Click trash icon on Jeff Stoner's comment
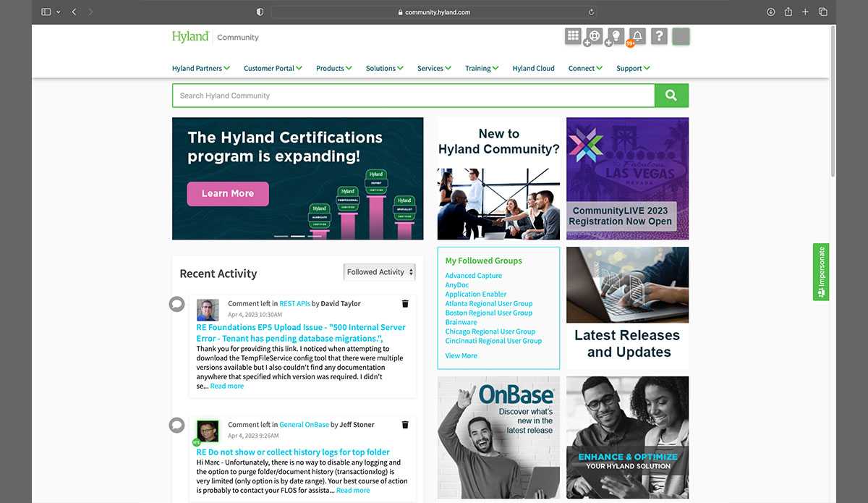 click(x=405, y=425)
